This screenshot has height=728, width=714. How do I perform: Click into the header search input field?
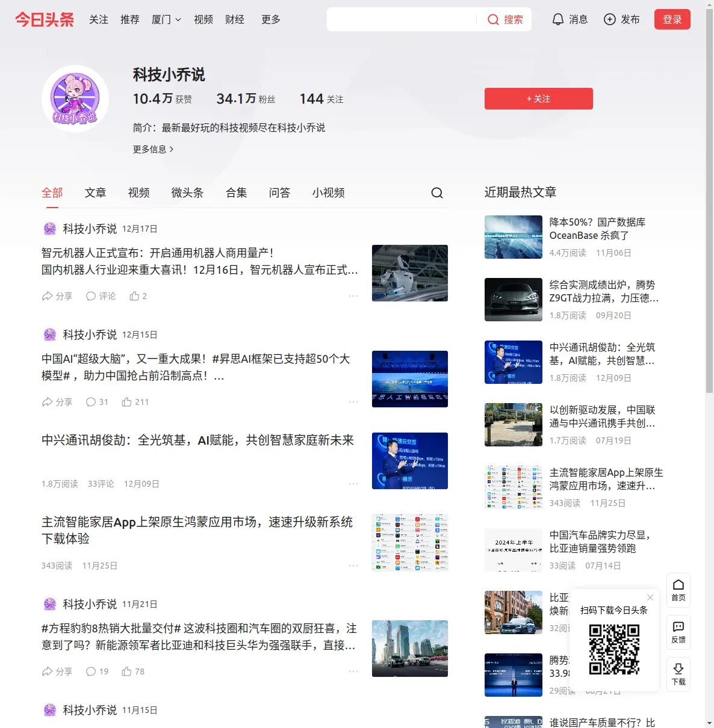coord(402,19)
